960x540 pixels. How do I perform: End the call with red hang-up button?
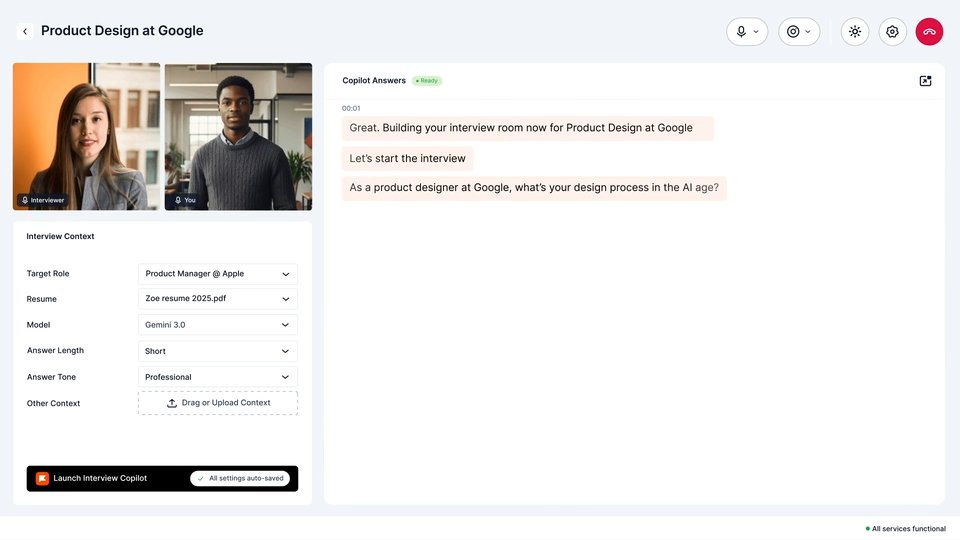coord(929,31)
